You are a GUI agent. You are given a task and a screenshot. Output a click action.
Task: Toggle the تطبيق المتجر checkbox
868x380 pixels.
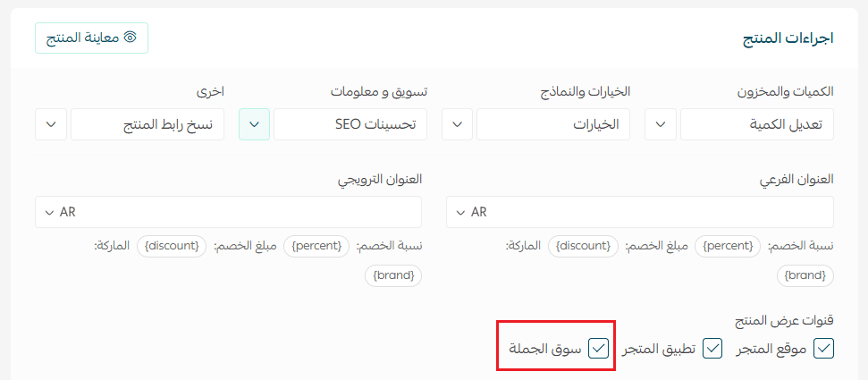(x=712, y=348)
